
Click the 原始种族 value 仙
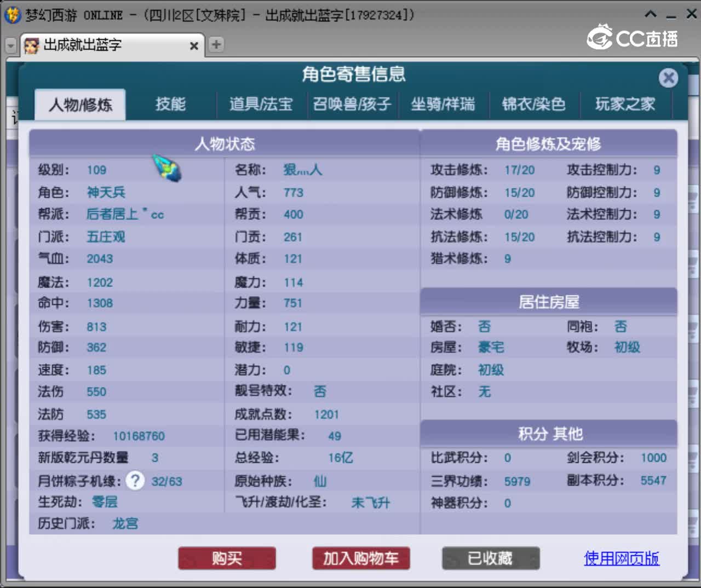[x=320, y=481]
